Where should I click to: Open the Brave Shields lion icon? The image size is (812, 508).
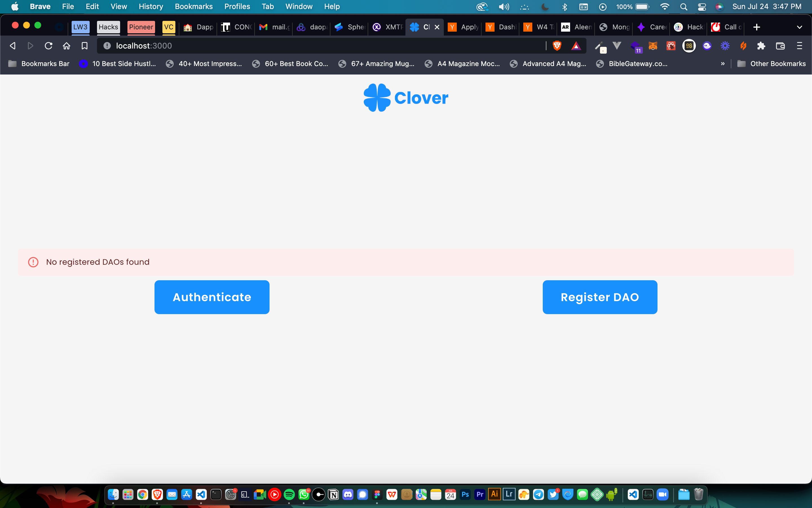[x=557, y=46]
